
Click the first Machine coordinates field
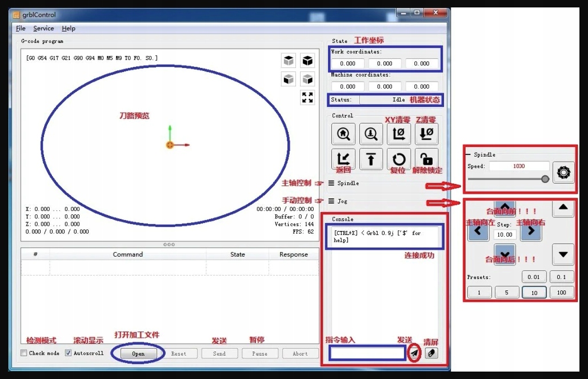tap(347, 86)
